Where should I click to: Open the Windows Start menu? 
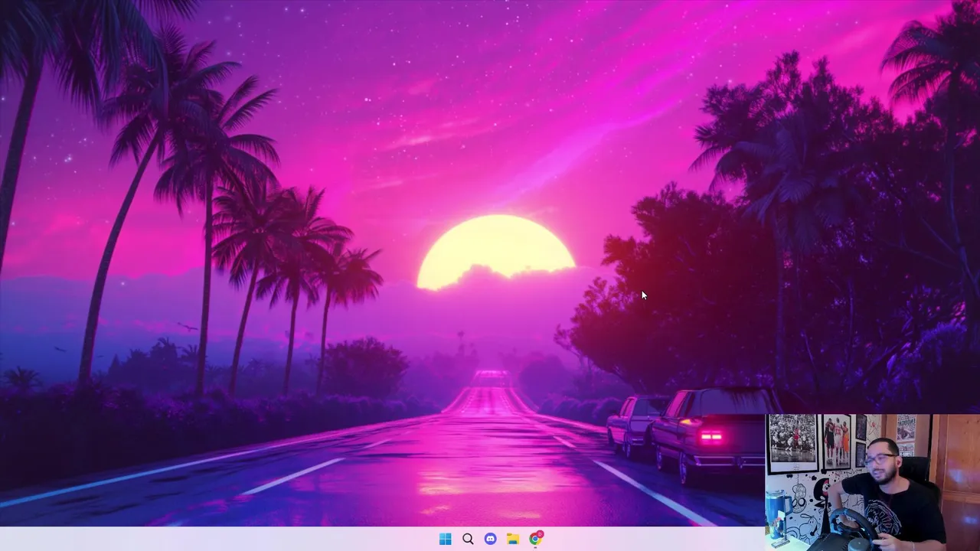(445, 539)
